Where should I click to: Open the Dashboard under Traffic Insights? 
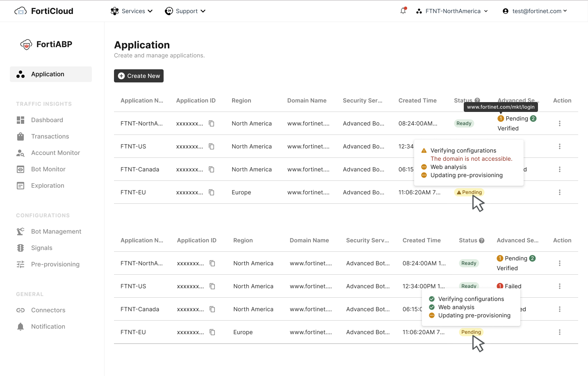[x=47, y=120]
